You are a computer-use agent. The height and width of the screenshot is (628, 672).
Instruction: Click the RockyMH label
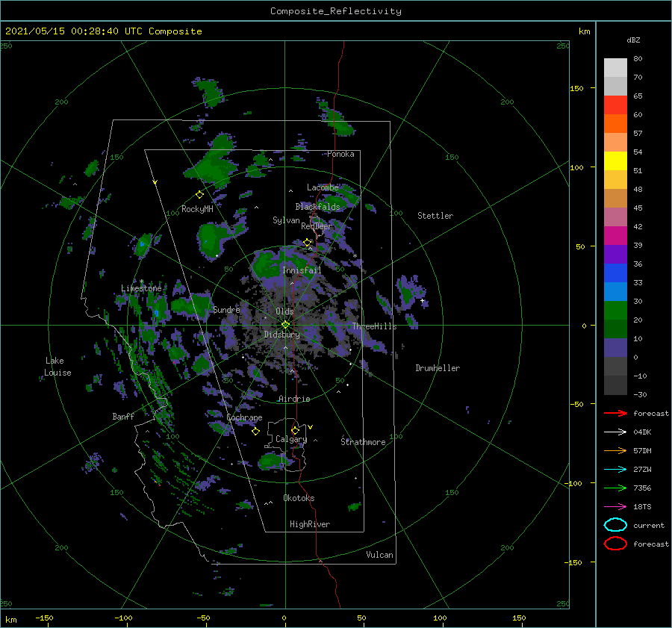(197, 209)
